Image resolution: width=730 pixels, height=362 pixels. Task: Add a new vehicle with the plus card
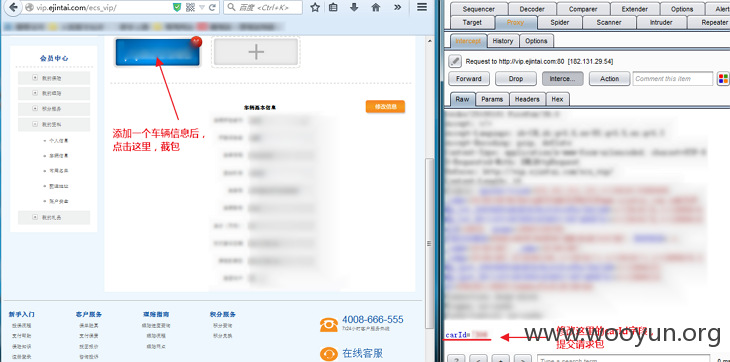pos(256,52)
